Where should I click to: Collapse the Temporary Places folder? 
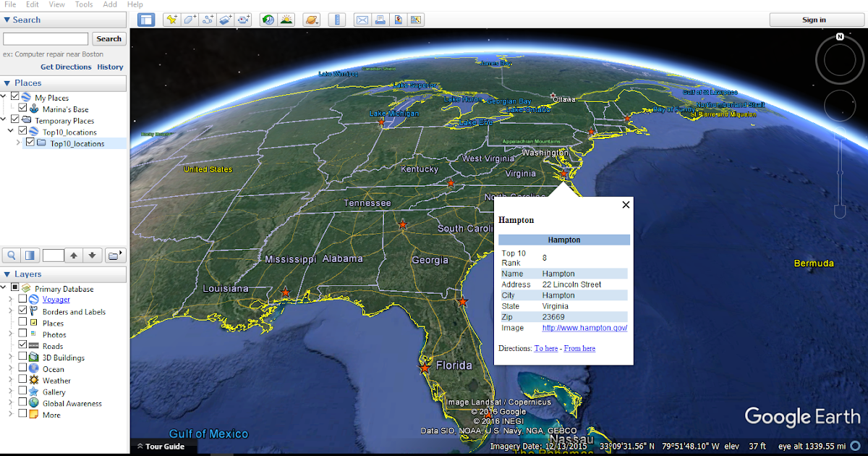(x=5, y=120)
